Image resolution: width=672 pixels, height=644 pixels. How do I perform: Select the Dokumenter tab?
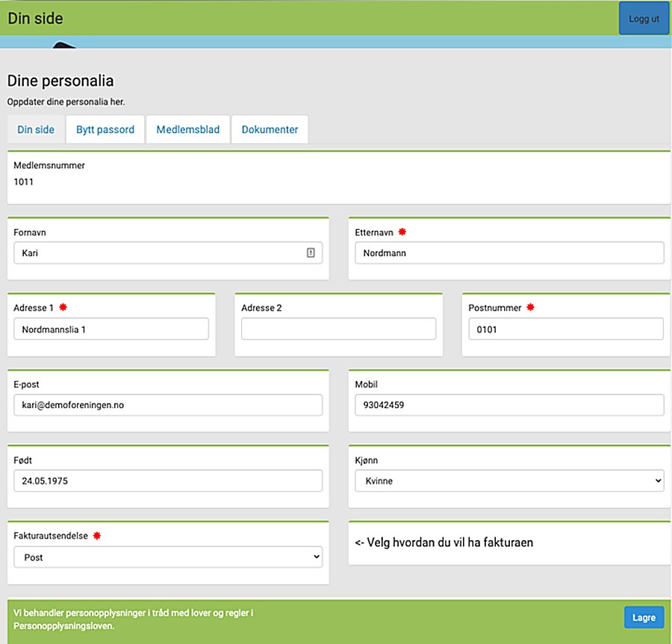[270, 129]
